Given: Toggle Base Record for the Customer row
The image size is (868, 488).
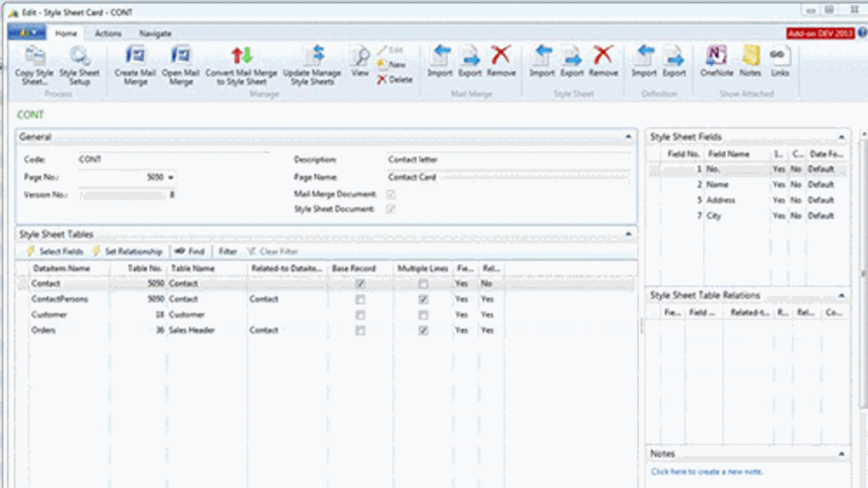Looking at the screenshot, I should (361, 314).
